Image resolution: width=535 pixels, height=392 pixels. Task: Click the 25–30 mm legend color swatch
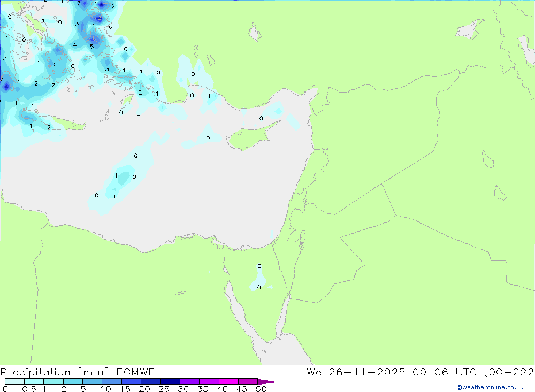(170, 381)
